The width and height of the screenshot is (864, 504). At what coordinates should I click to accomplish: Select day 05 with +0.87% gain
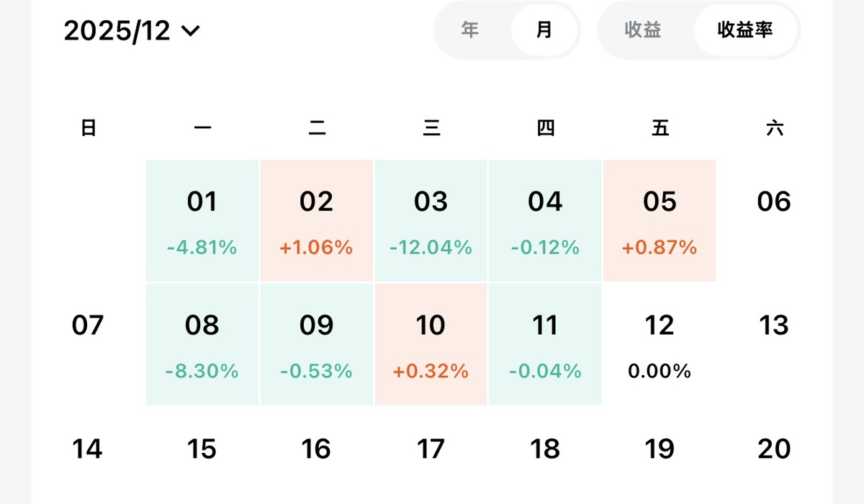coord(660,220)
